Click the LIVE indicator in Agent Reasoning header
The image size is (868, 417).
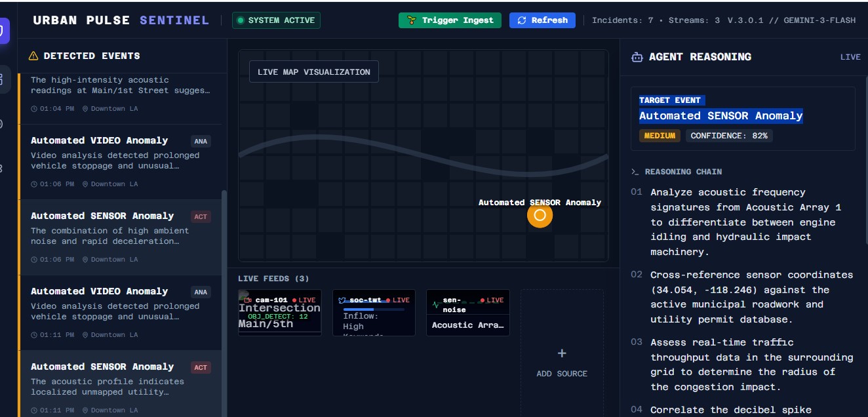coord(850,57)
